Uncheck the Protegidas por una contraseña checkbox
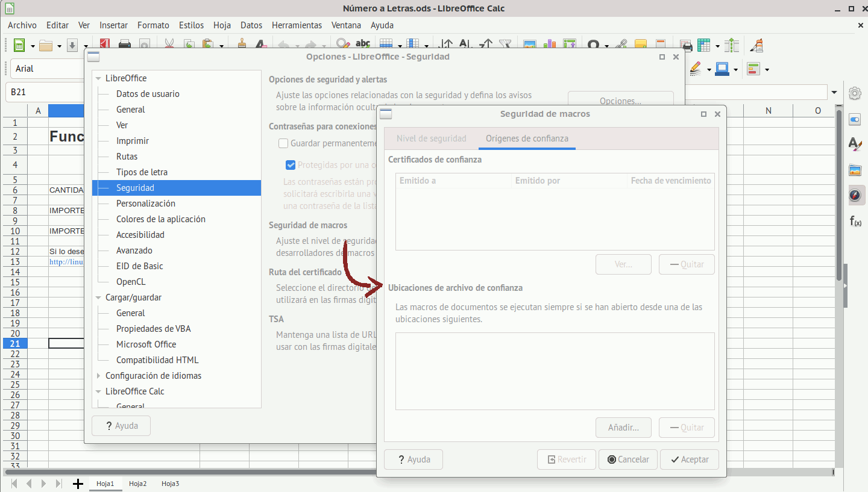Viewport: 868px width, 492px height. click(291, 165)
